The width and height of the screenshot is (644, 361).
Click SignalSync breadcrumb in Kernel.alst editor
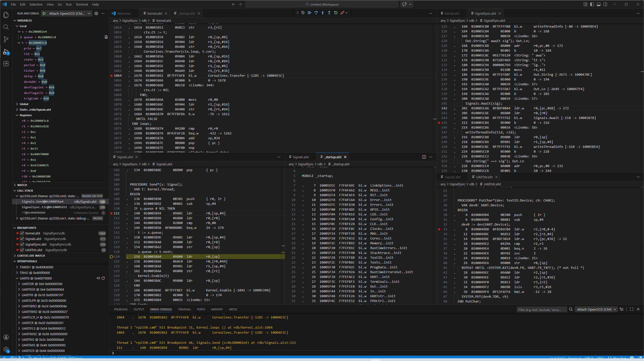(x=130, y=21)
